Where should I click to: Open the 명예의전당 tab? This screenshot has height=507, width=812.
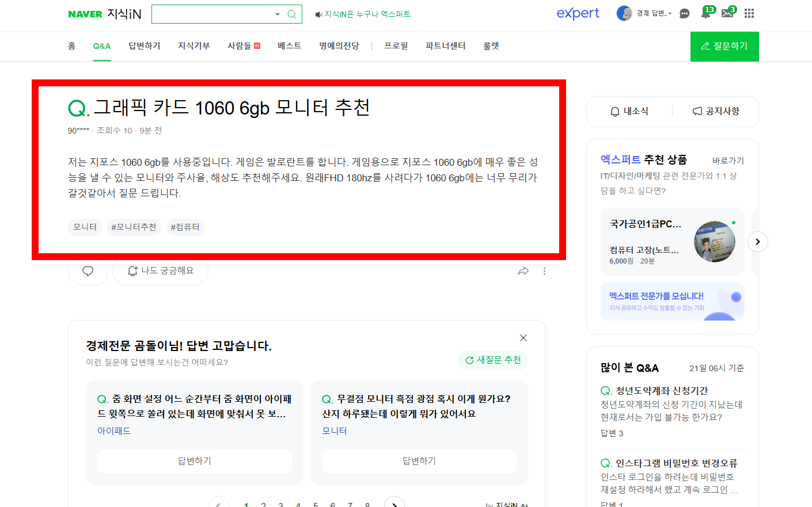[339, 46]
